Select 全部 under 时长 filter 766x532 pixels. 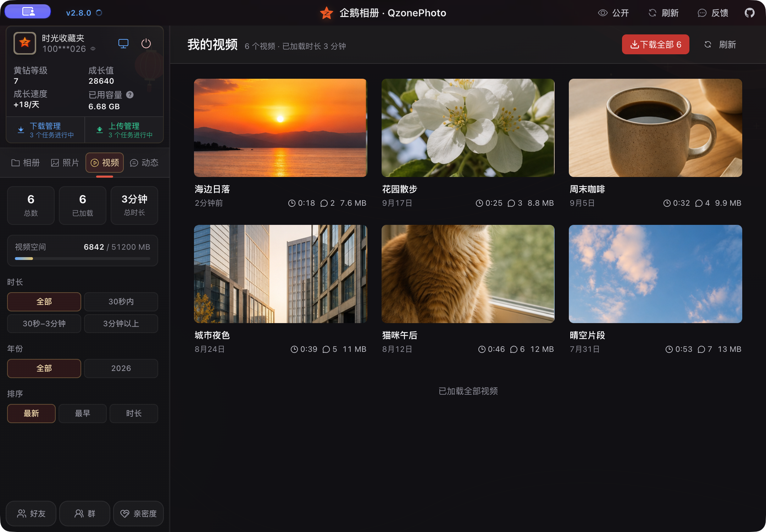(44, 302)
